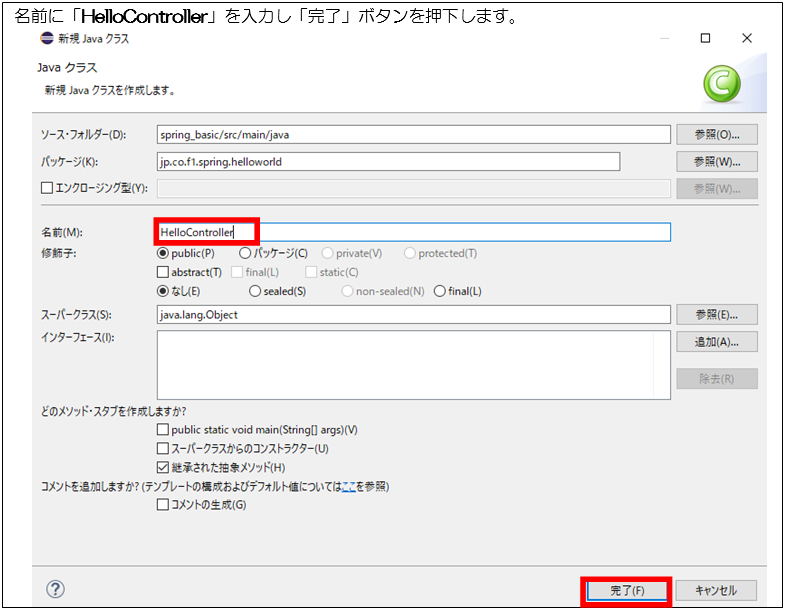Click the 名前 input field
788x612 pixels.
(413, 232)
